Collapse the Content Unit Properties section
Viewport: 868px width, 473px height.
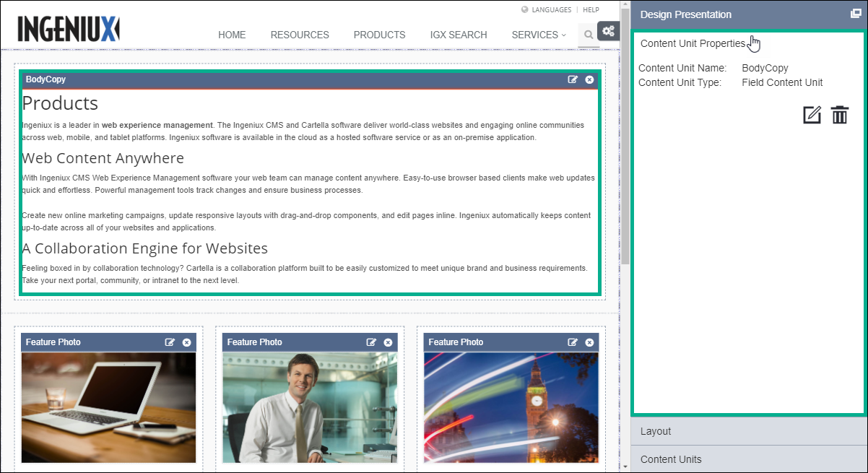point(693,43)
